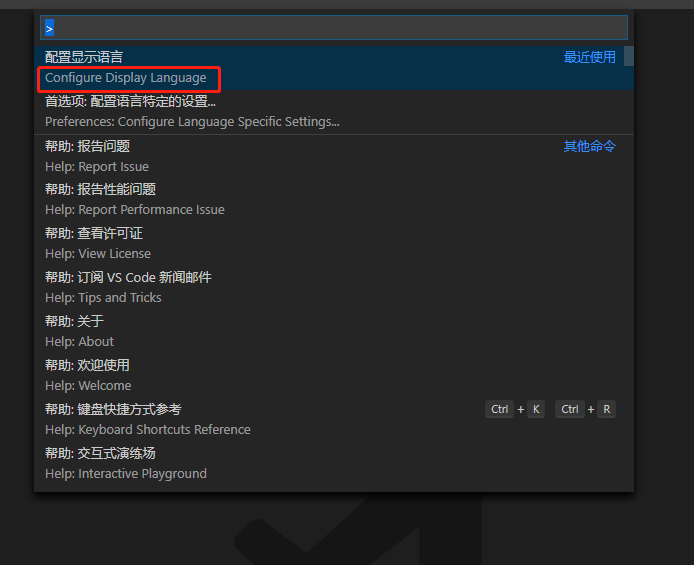Select Help: Keyboard Shortcuts Reference
The height and width of the screenshot is (565, 694).
334,420
